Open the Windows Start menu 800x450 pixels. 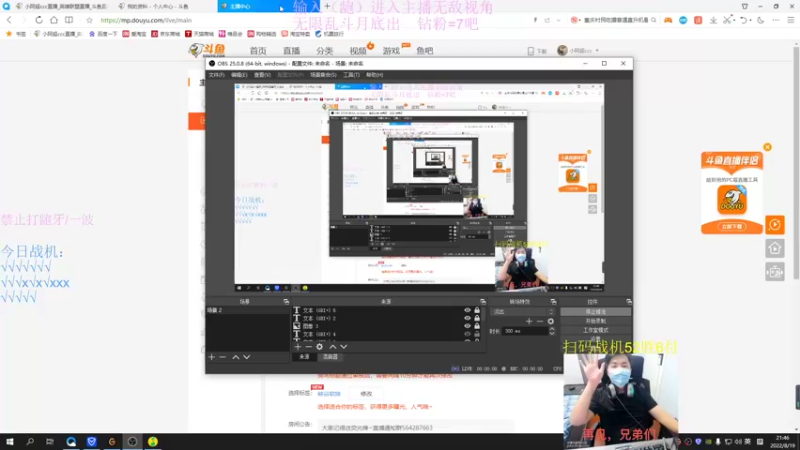click(x=10, y=441)
